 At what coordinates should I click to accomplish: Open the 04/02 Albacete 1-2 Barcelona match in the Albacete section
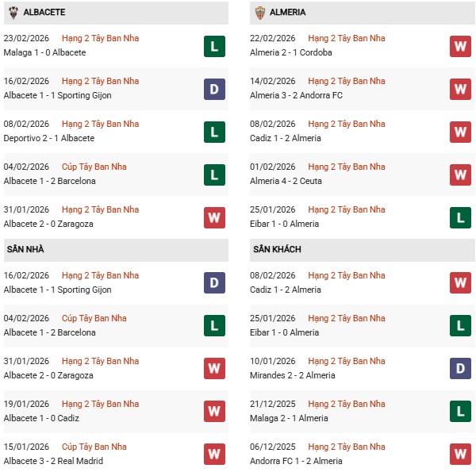[x=49, y=181]
